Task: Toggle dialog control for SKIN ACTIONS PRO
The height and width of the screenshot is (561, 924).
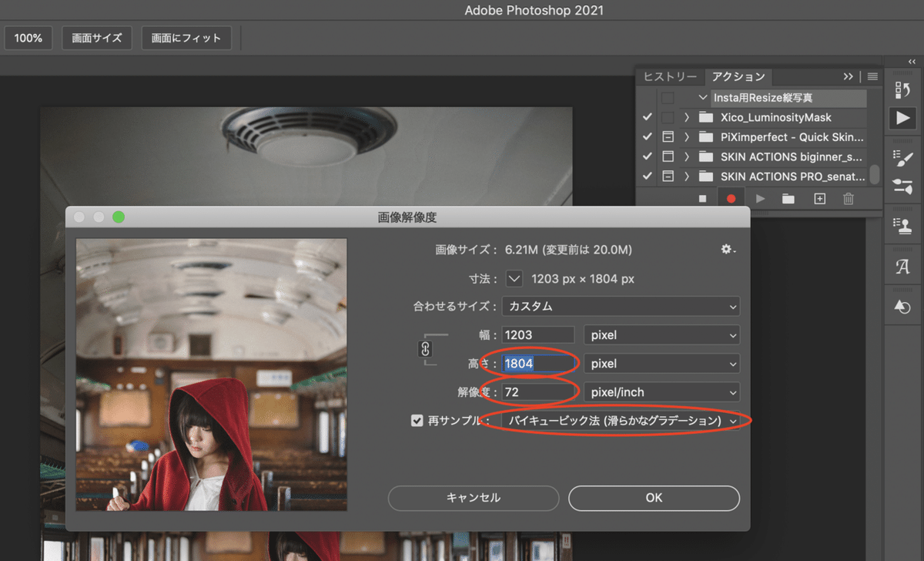Action: (668, 176)
